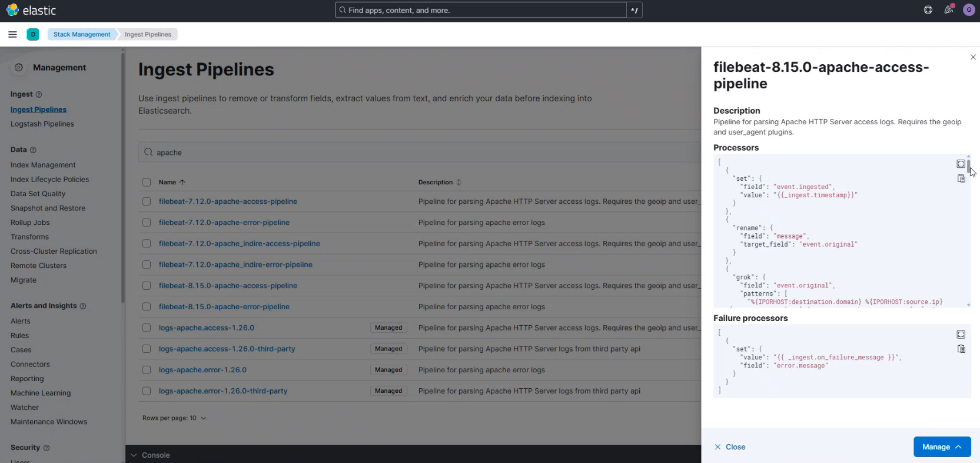Screen dimensions: 980x463
Task: Open the user account avatar
Action: (x=969, y=10)
